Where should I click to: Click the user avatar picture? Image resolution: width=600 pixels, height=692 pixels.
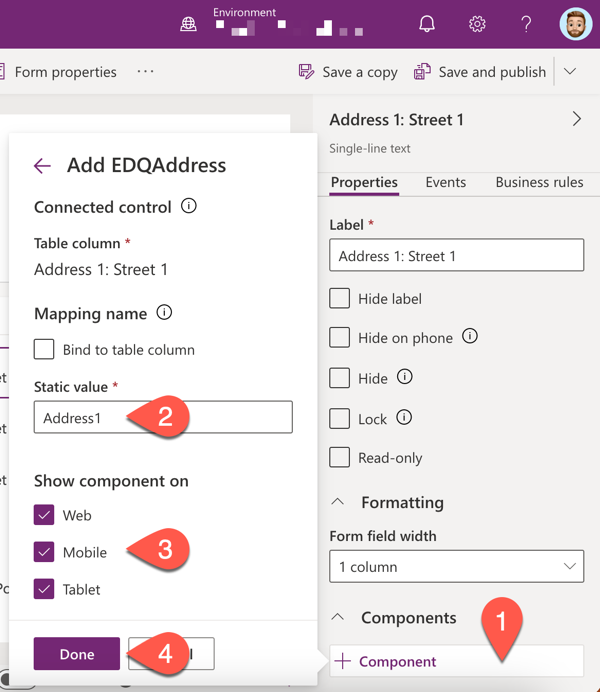[x=576, y=24]
